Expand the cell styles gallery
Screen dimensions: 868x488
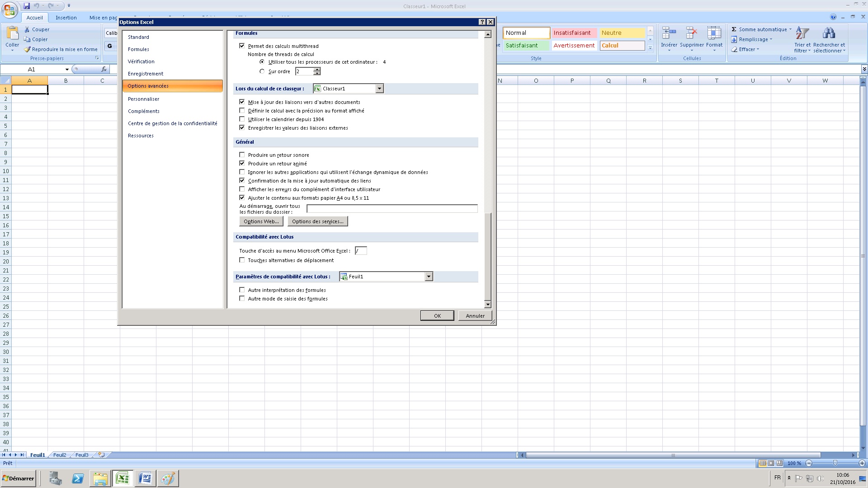[650, 48]
